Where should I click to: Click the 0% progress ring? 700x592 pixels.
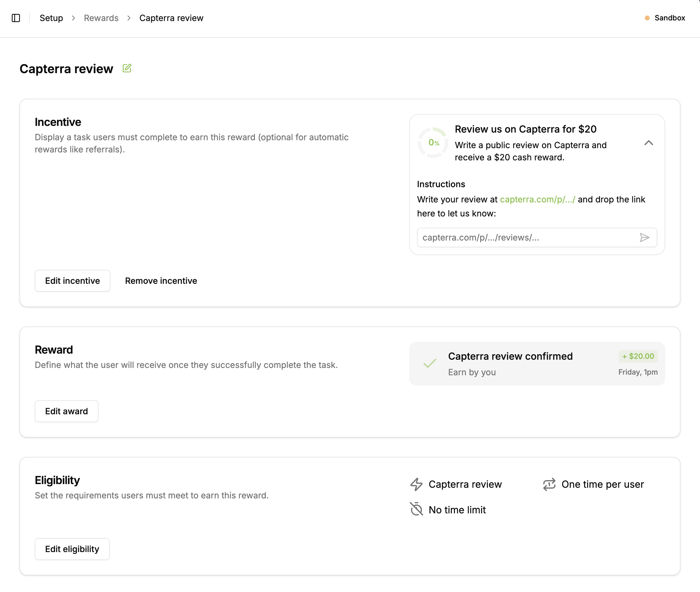coord(433,143)
